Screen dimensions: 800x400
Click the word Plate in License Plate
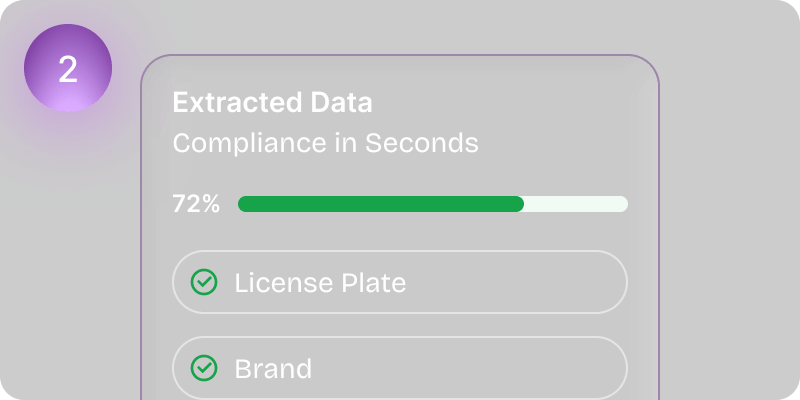coord(373,283)
